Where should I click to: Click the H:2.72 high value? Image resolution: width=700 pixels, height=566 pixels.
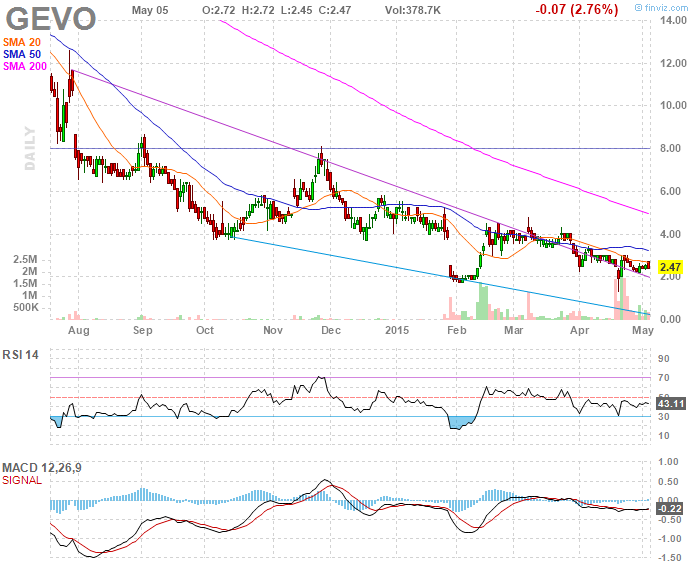[x=258, y=10]
